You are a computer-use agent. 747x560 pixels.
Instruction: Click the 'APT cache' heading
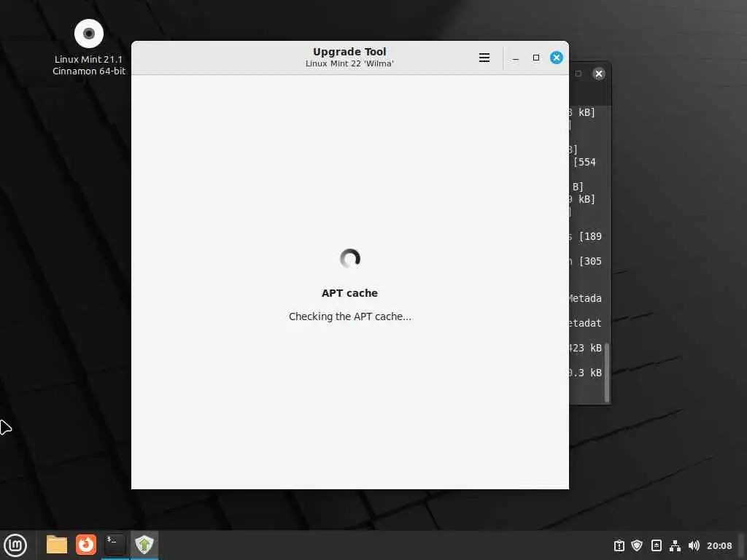[349, 293]
